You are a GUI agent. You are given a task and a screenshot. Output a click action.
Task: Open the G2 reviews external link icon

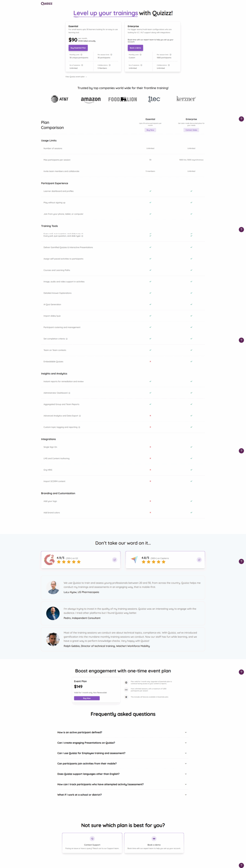pyautogui.click(x=114, y=560)
